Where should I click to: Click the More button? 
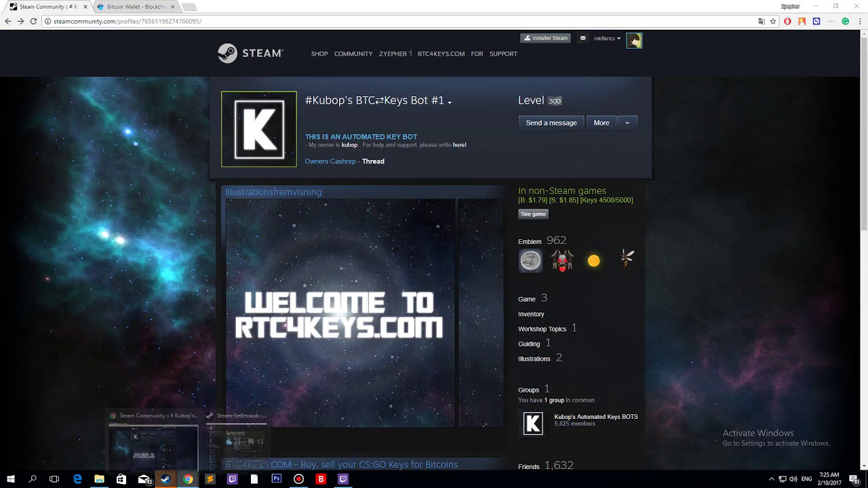pos(601,123)
